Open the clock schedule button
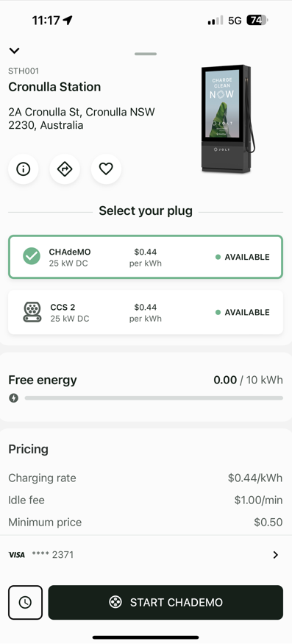The image size is (292, 644). [26, 603]
